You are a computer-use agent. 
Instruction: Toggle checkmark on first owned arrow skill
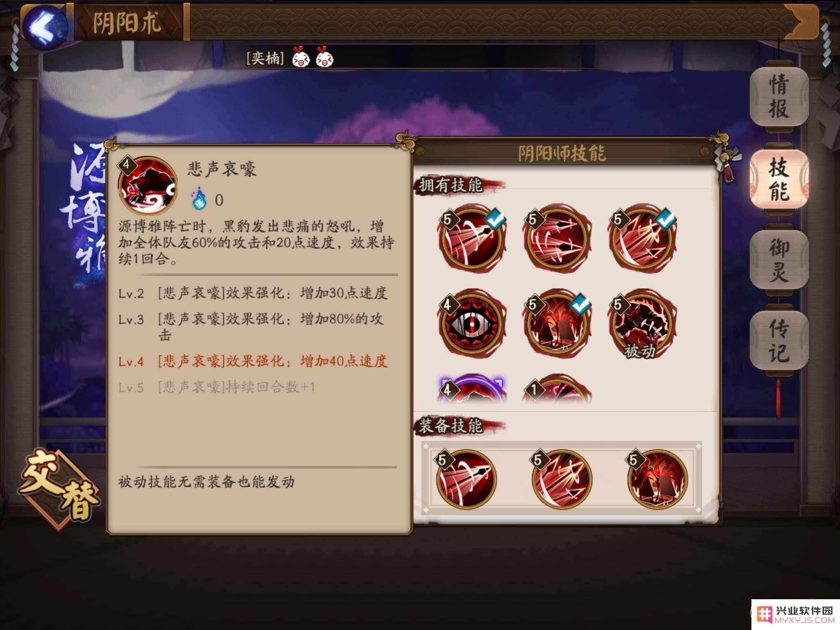(x=472, y=238)
